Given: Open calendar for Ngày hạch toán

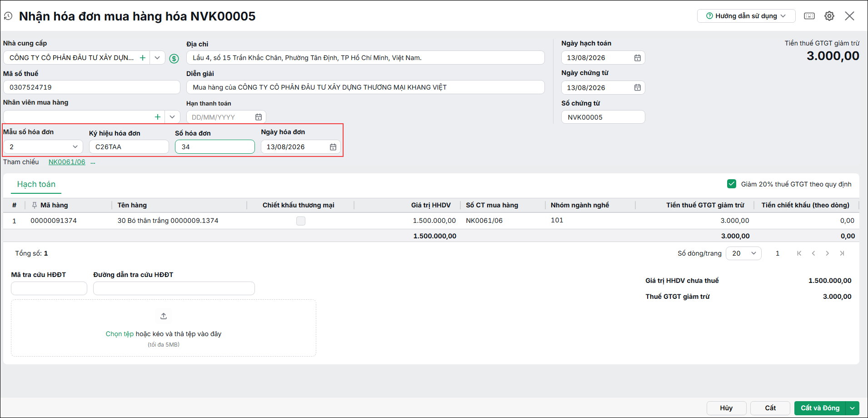Looking at the screenshot, I should 638,58.
